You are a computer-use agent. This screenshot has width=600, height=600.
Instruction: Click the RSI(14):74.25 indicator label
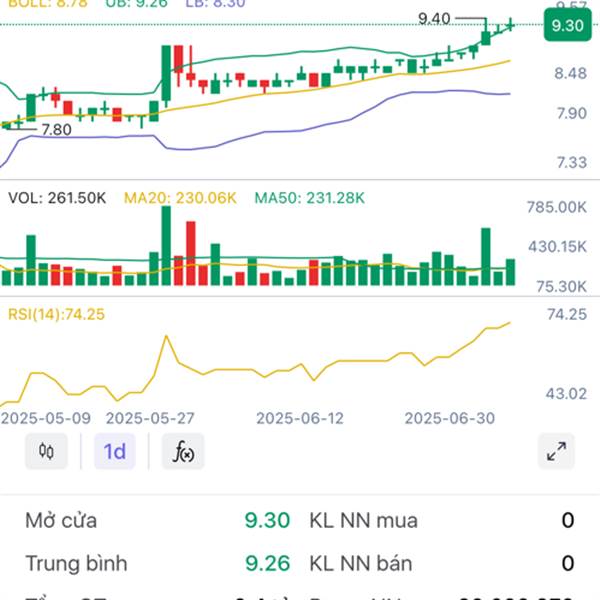pyautogui.click(x=56, y=314)
